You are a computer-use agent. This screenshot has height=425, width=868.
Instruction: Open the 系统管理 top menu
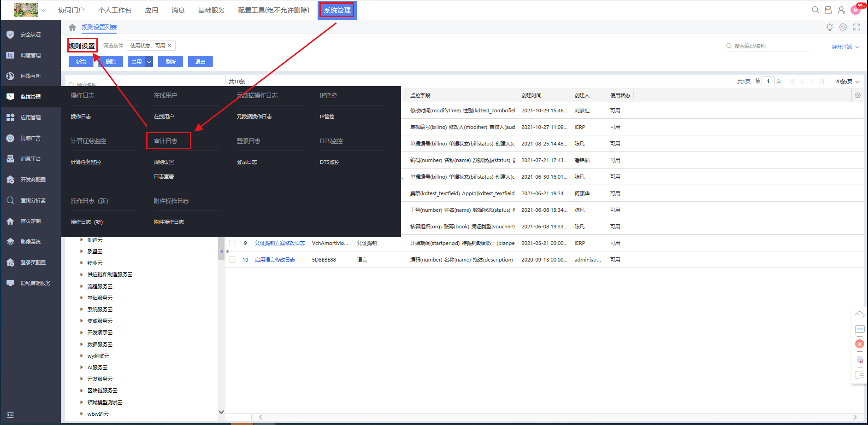pos(337,10)
